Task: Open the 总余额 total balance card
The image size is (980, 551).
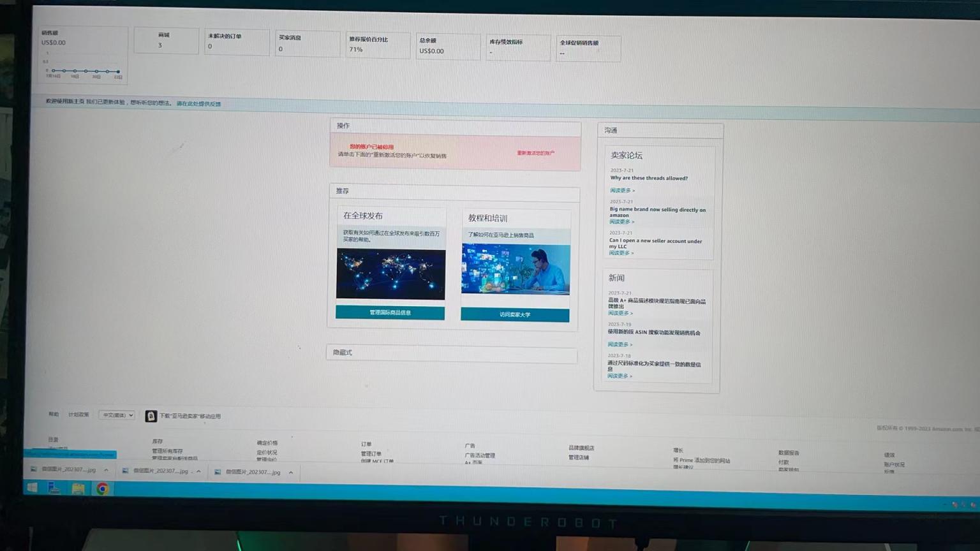Action: [448, 46]
